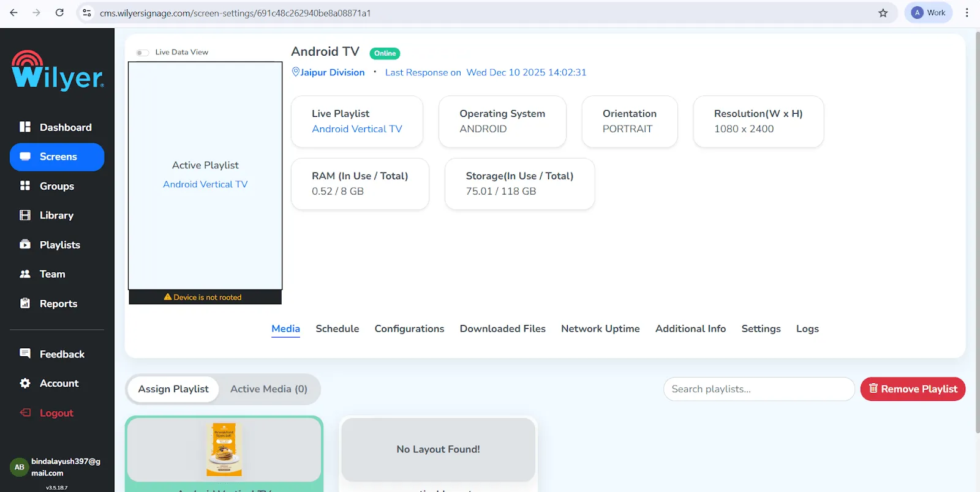Switch to Active Media (0) tab
This screenshot has width=980, height=492.
point(269,389)
